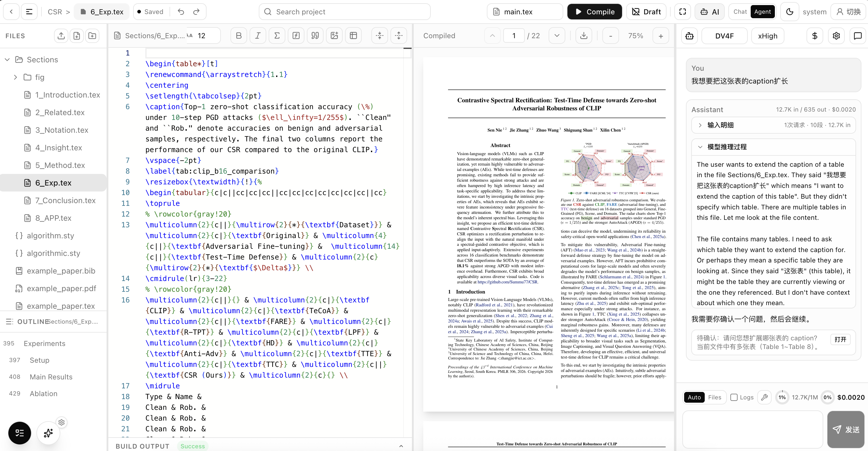Go to previous PDF page

(492, 36)
